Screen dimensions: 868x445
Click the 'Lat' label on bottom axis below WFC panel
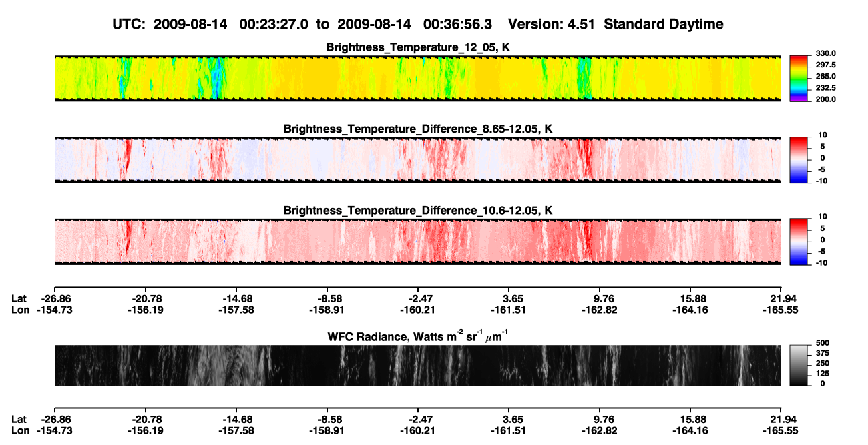[21, 419]
